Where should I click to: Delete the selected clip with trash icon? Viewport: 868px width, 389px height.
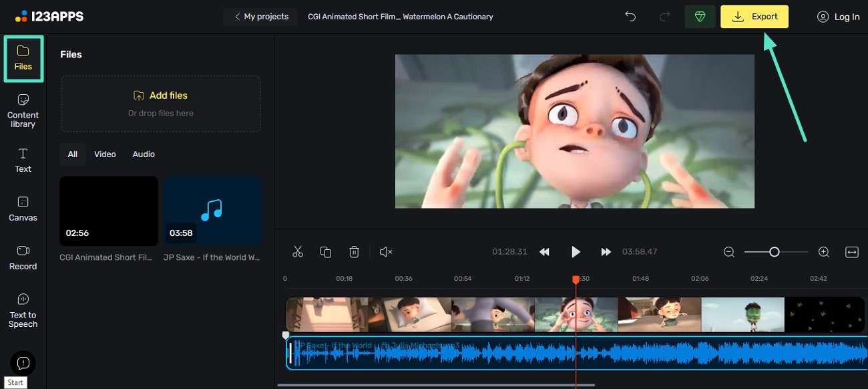point(355,252)
